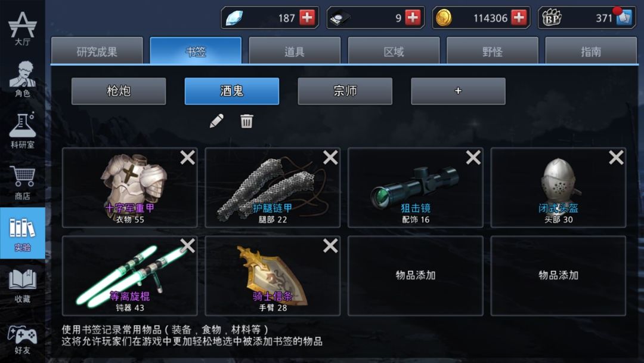Add gems with the plus button
The height and width of the screenshot is (363, 644).
pos(307,18)
